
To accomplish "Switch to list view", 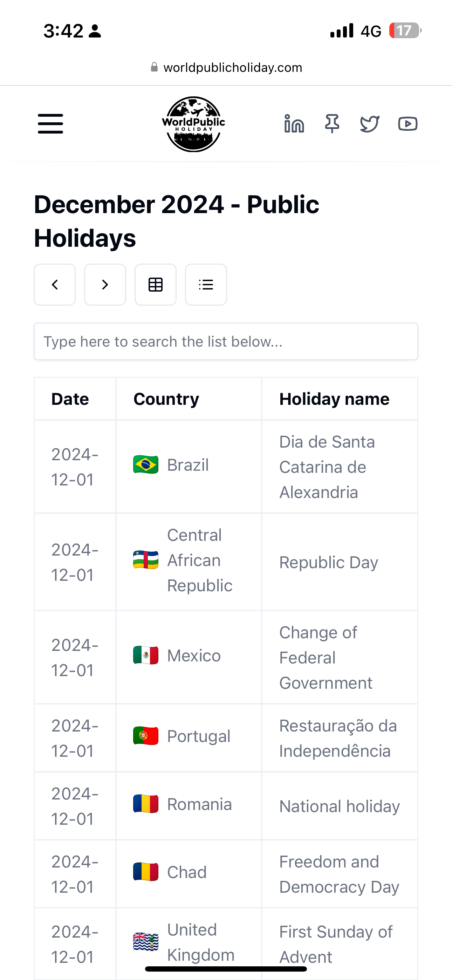I will [x=206, y=285].
